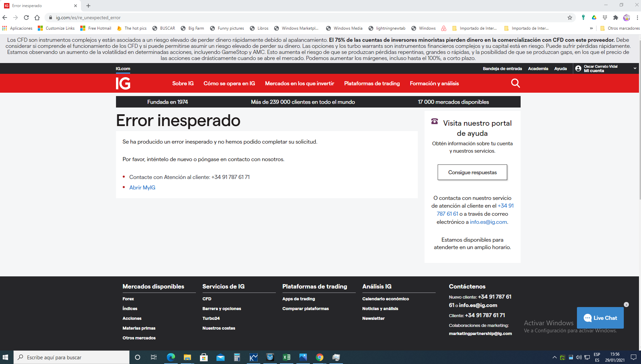Open the Big Farm bookmark
Image resolution: width=641 pixels, height=364 pixels.
[x=193, y=28]
